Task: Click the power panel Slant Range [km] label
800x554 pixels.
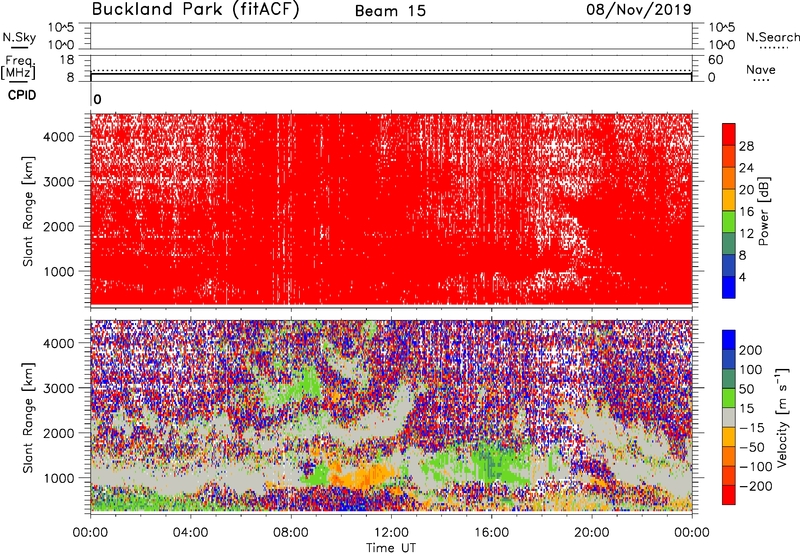Action: click(28, 212)
